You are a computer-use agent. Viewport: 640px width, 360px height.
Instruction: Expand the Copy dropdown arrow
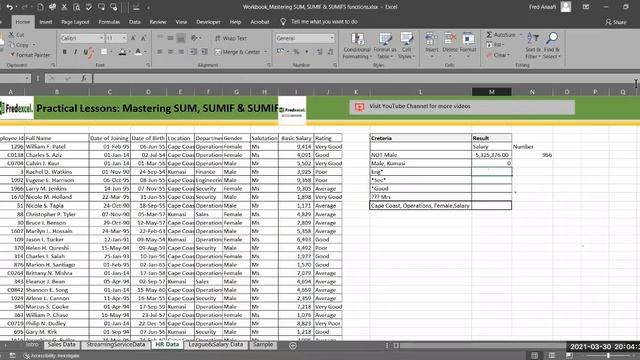(x=34, y=45)
